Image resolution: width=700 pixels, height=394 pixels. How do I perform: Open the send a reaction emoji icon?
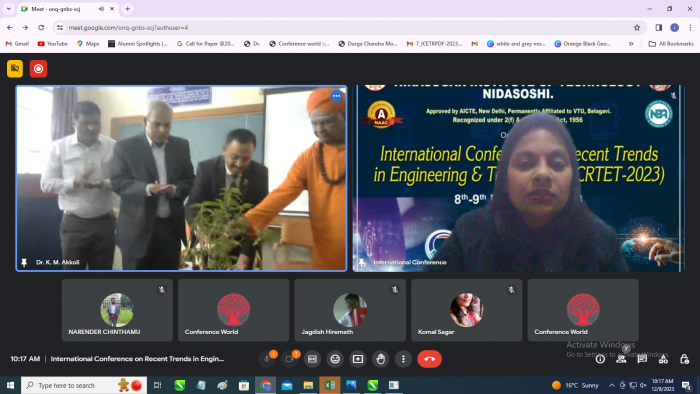(x=335, y=359)
